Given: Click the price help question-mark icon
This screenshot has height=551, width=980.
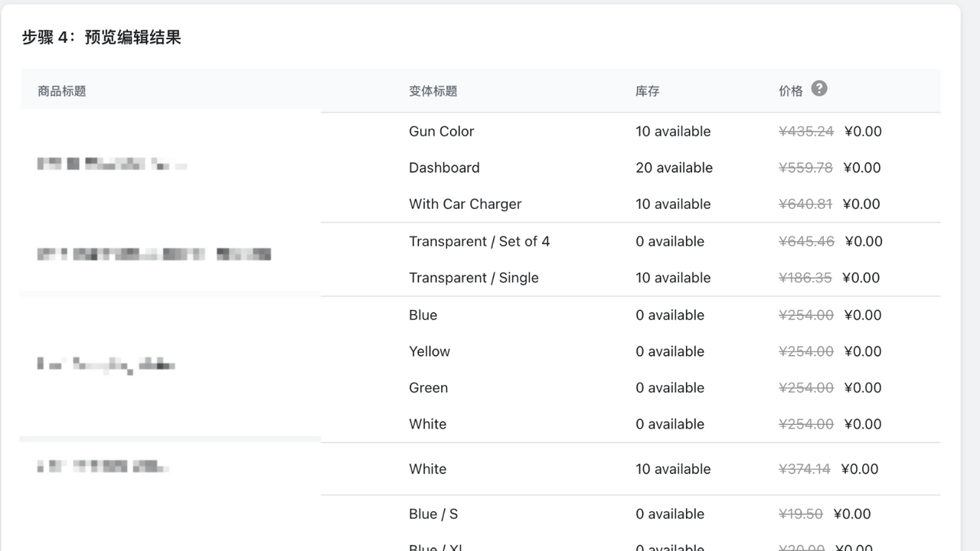Looking at the screenshot, I should 819,88.
